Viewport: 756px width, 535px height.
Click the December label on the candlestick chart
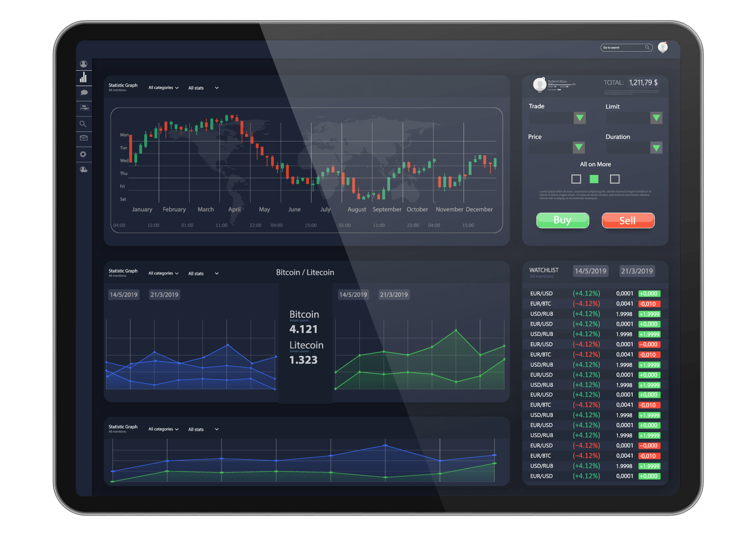[x=479, y=210]
